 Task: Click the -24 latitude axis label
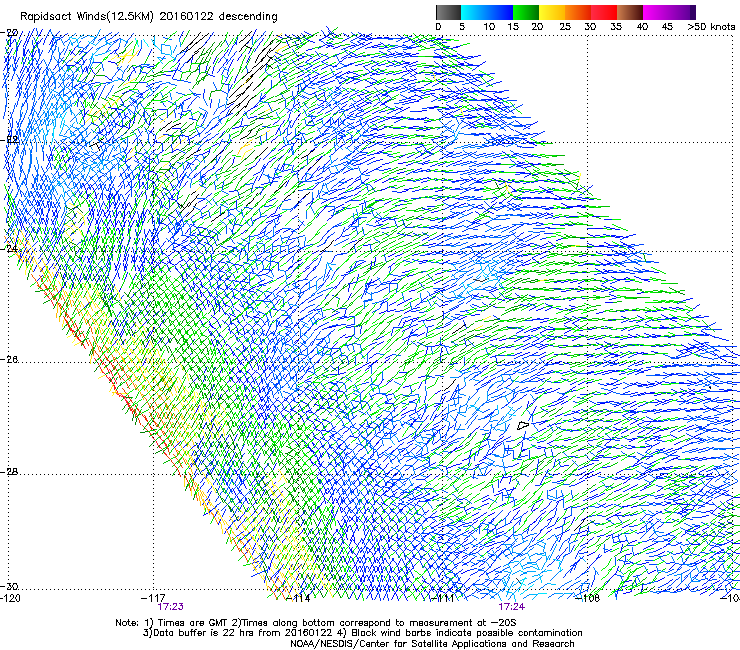tap(9, 248)
